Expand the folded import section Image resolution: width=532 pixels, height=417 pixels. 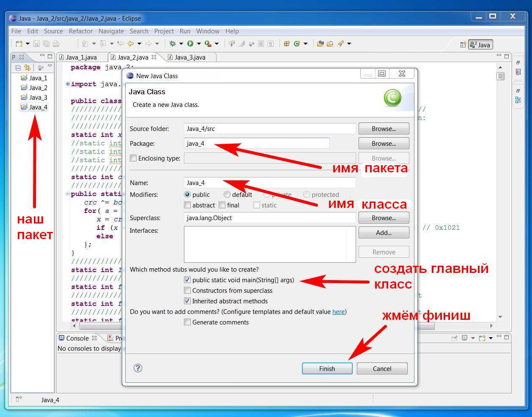coord(68,84)
